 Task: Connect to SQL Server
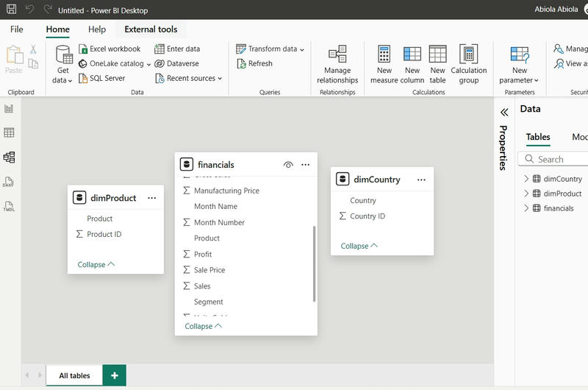[101, 78]
